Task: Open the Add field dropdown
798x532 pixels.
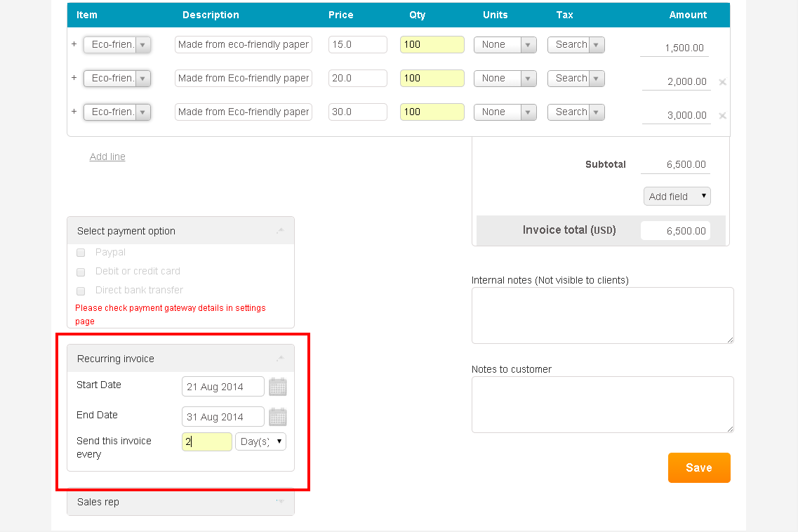Action: click(677, 197)
